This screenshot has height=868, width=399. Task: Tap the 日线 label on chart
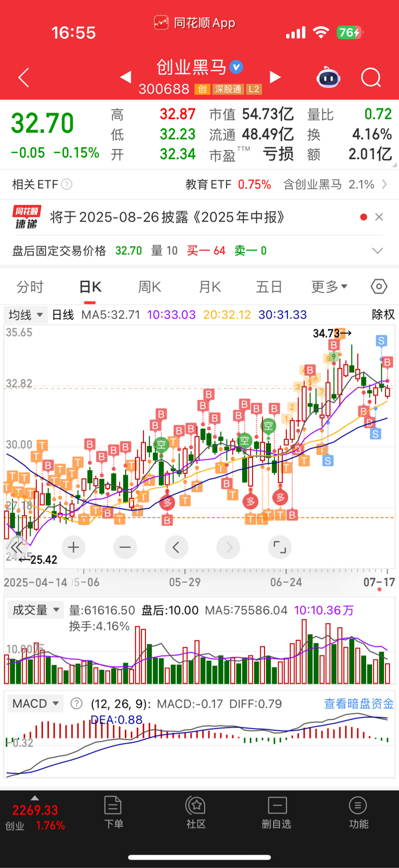pos(63,314)
